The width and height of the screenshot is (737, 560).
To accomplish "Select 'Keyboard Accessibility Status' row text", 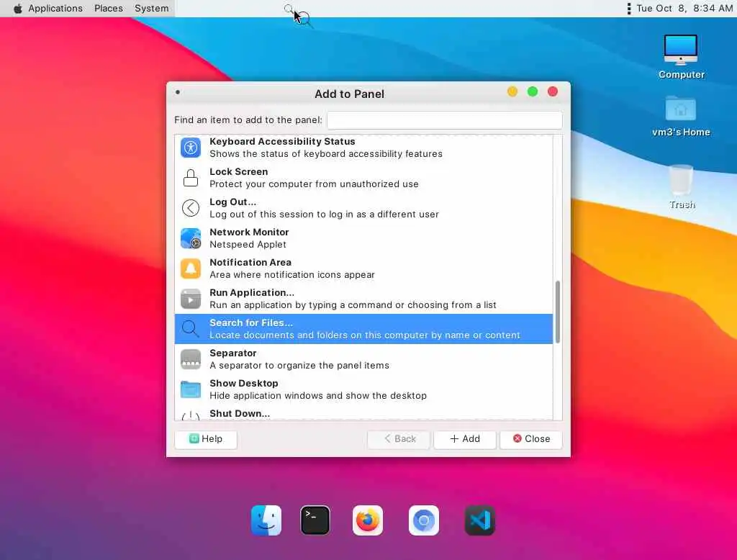I will [x=282, y=142].
